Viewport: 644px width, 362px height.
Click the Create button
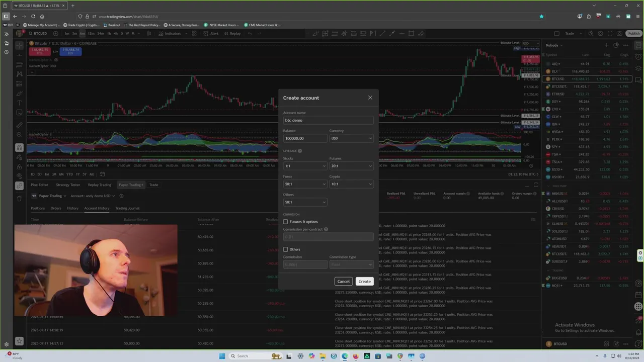pos(364,282)
